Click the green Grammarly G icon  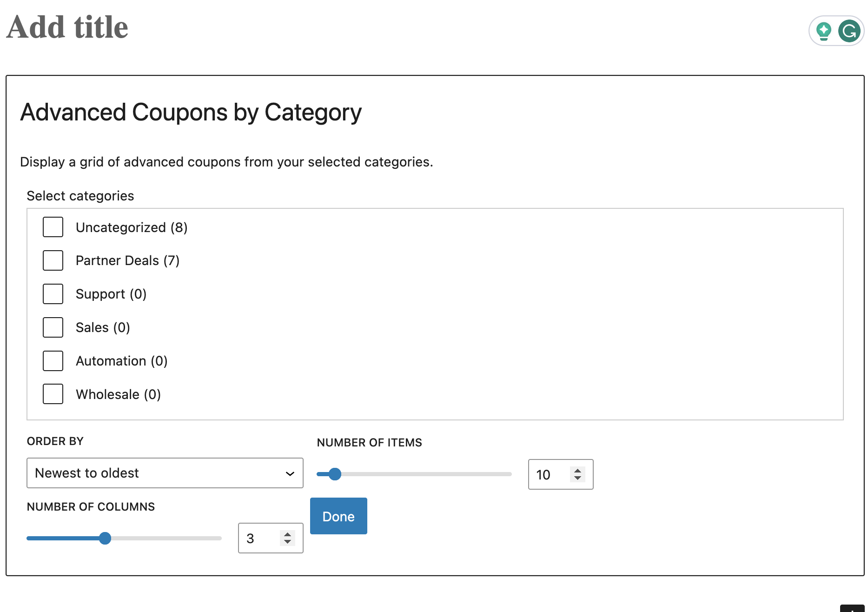[849, 31]
